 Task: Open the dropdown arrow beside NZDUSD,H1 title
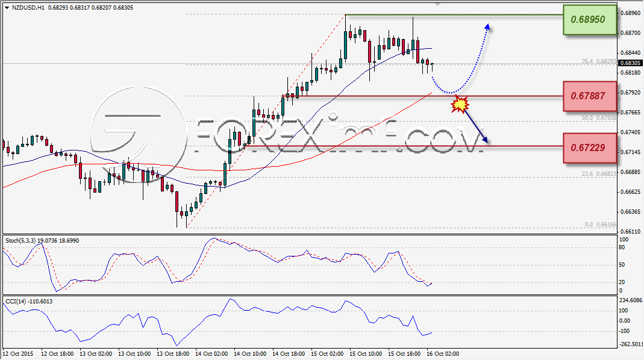(x=7, y=7)
